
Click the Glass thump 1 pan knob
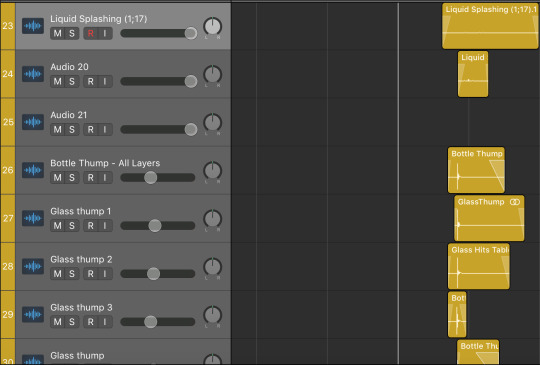(212, 219)
